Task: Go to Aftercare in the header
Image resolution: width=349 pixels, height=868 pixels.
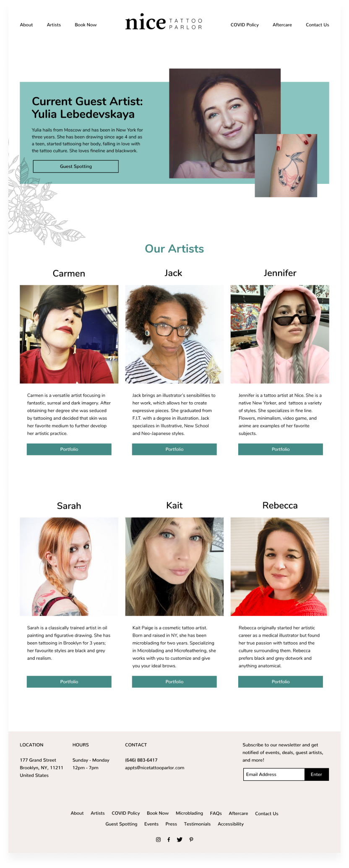Action: tap(282, 25)
